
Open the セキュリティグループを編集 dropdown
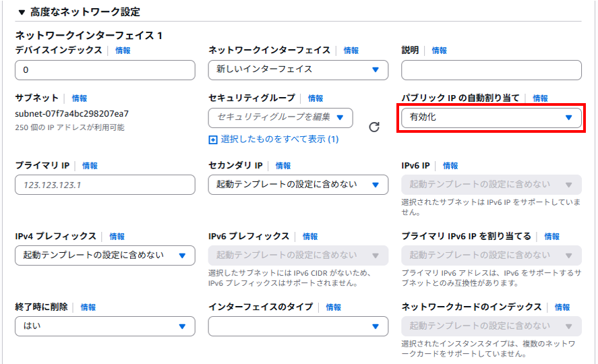click(280, 118)
